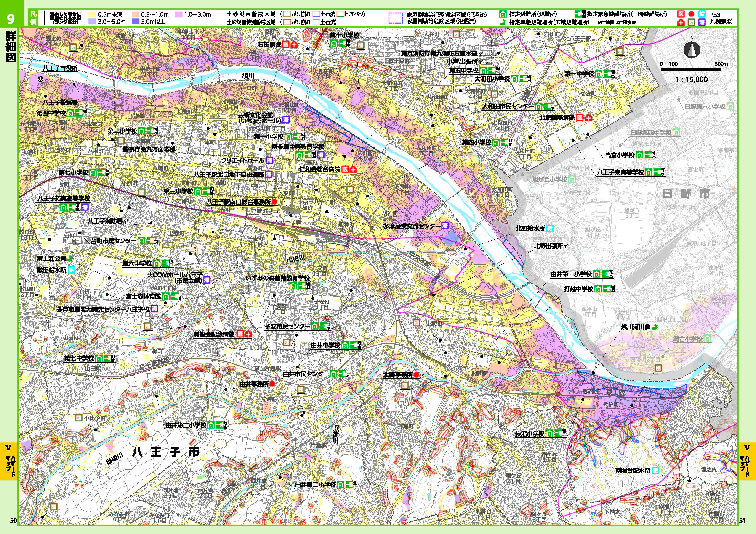Click the red dot marker next to 北野事務所
The height and width of the screenshot is (534, 756).
point(416,375)
